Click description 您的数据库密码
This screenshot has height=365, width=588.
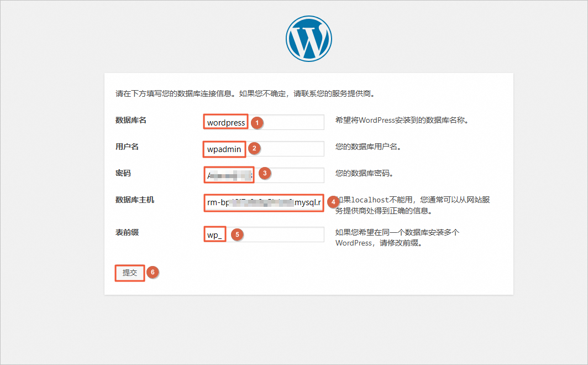[x=365, y=173]
